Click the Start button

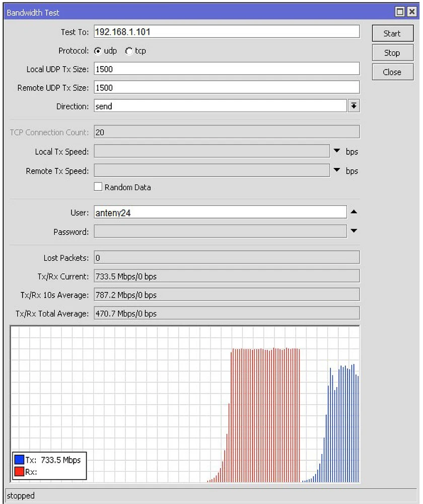pyautogui.click(x=391, y=33)
